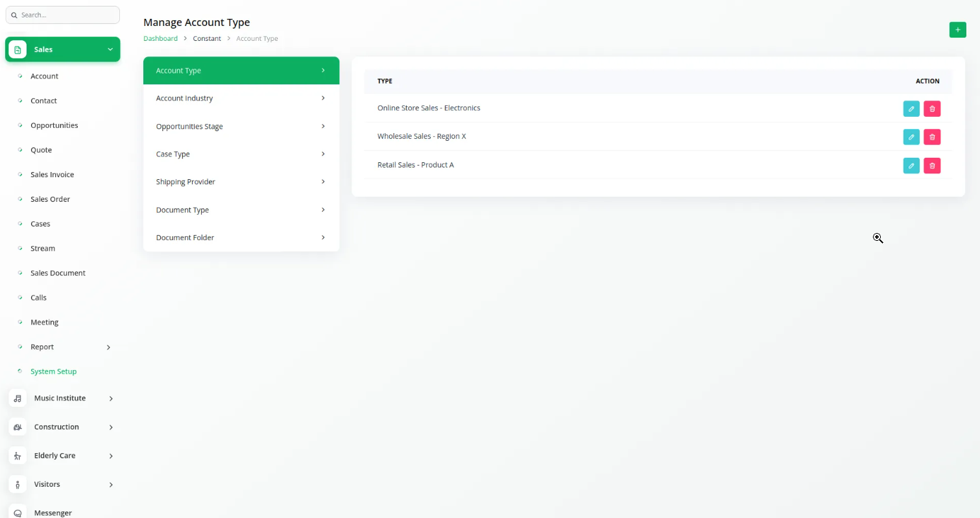The width and height of the screenshot is (980, 518).
Task: Edit the Wholesale Sales - Region X type
Action: click(911, 137)
